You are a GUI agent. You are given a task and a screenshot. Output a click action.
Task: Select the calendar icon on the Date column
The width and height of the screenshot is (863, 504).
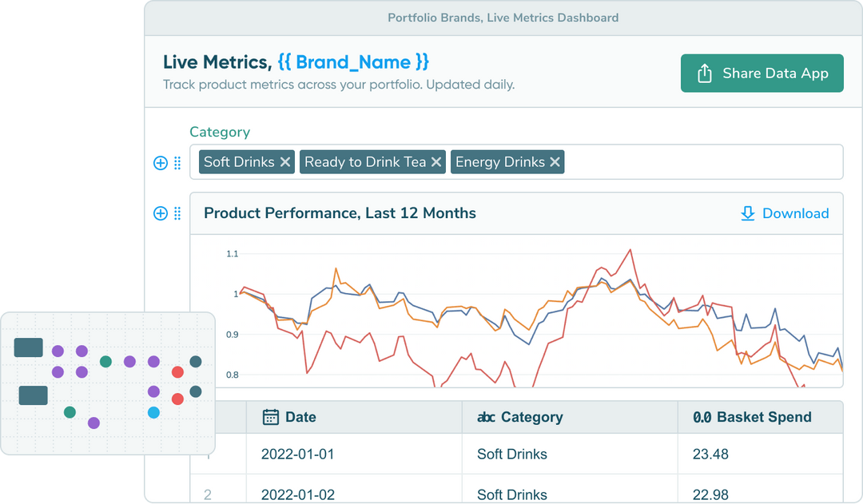tap(272, 417)
